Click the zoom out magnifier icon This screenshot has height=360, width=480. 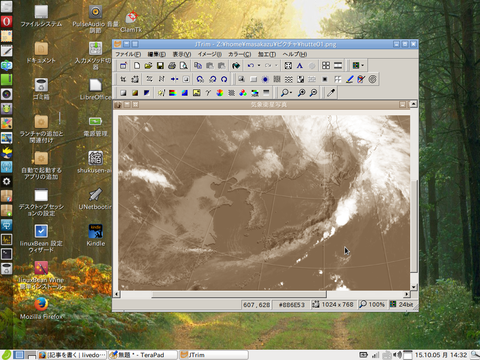click(313, 93)
